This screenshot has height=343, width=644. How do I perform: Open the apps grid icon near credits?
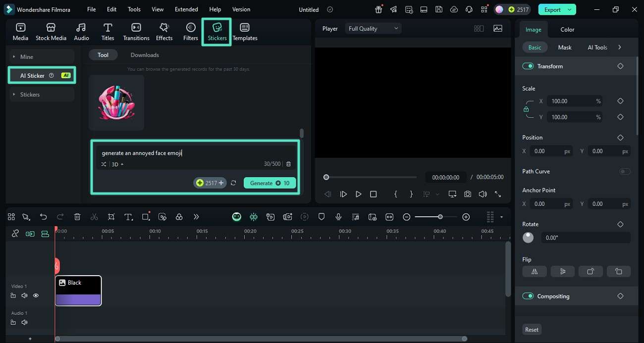pos(483,9)
